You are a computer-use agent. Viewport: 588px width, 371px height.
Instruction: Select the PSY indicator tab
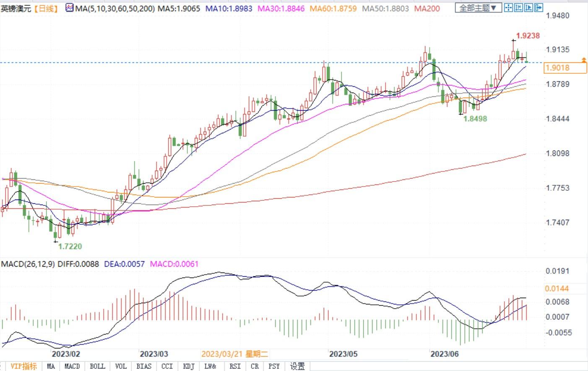click(x=274, y=366)
